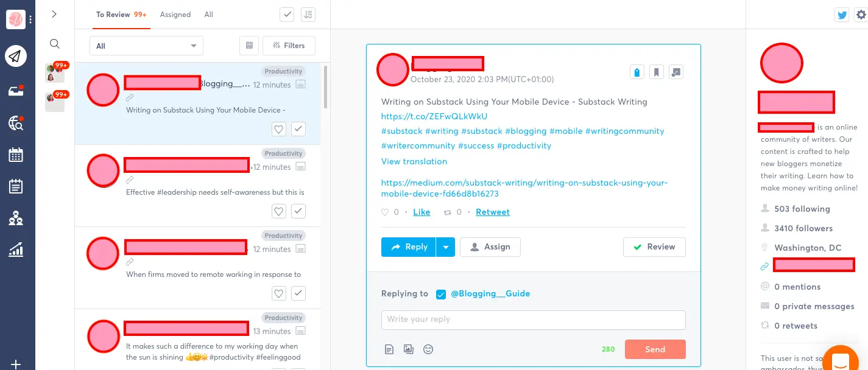Open the team ambassadors icon in sidebar
868x370 pixels.
pos(16,218)
